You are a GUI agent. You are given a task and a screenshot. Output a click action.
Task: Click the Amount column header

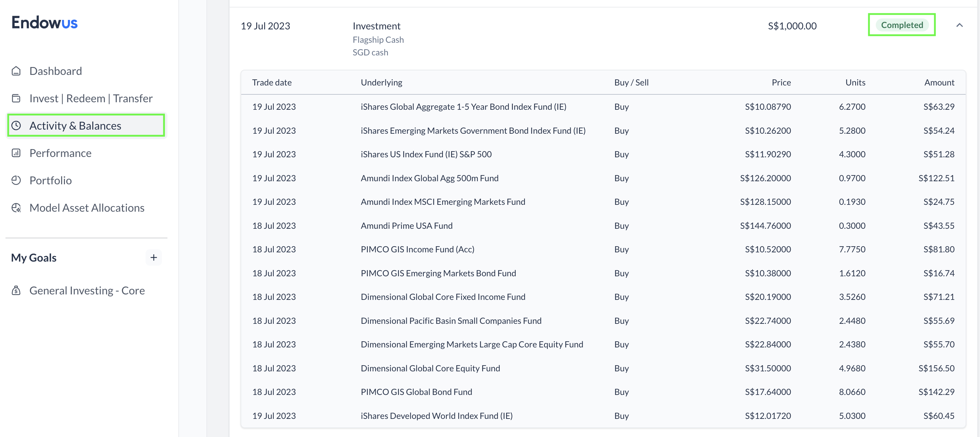pos(939,82)
